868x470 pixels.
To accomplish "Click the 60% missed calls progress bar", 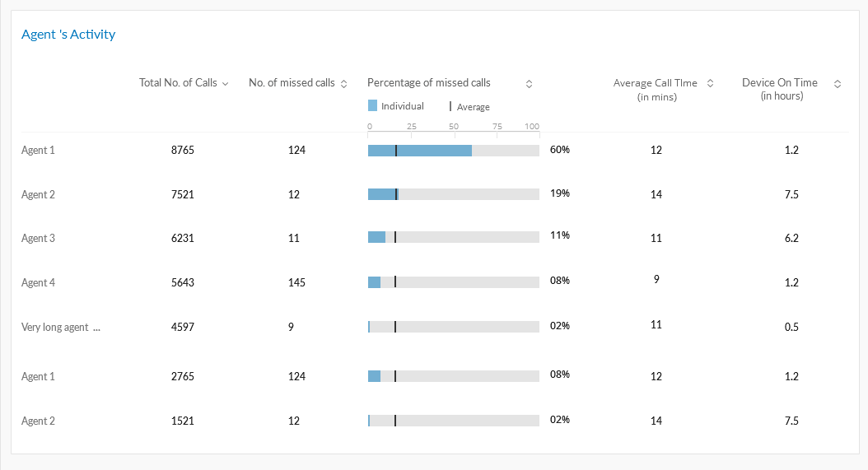I will (453, 151).
